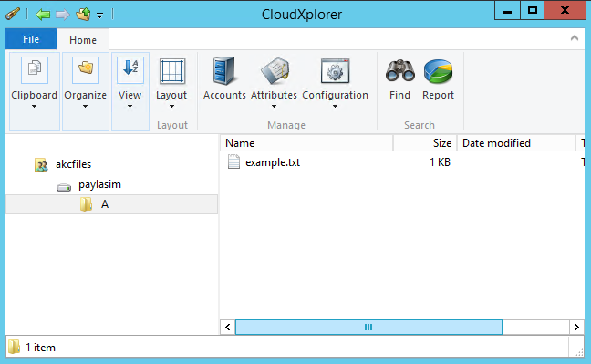Minimize the CloudXplorer window
This screenshot has height=364, width=591.
(507, 11)
